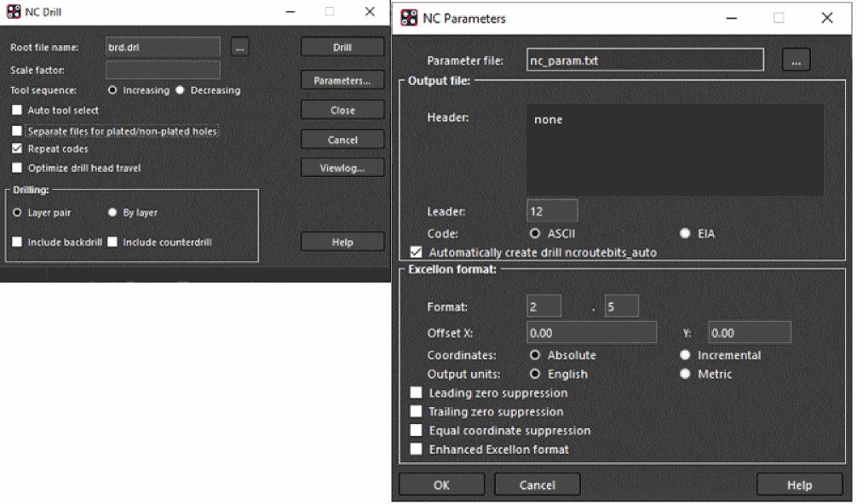
Task: Enable Leading zero suppression
Action: coord(416,392)
